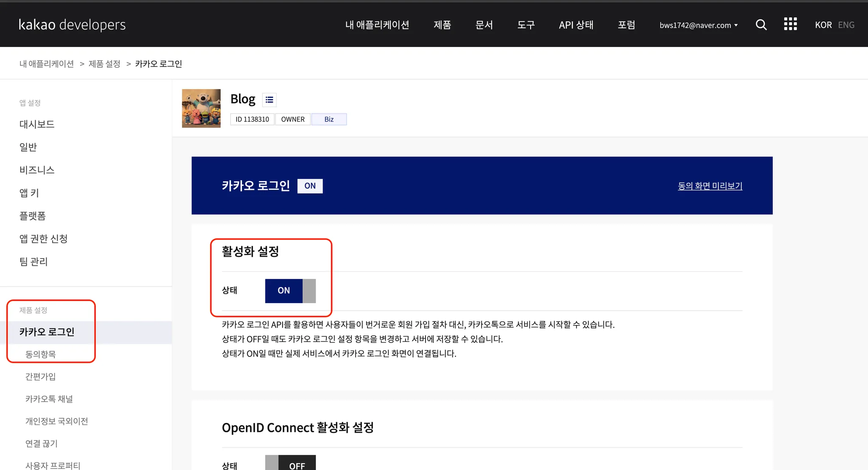Select KOR language option
868x470 pixels.
tap(823, 25)
